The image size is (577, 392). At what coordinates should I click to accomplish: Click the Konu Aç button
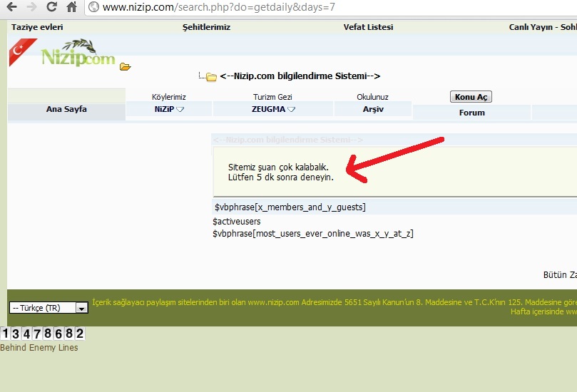click(x=471, y=97)
